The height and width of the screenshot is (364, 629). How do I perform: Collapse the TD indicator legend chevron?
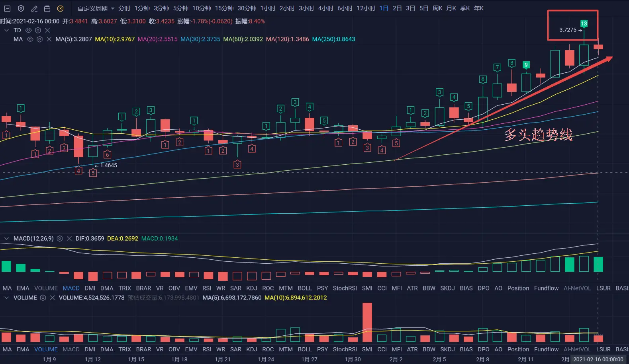(6, 30)
